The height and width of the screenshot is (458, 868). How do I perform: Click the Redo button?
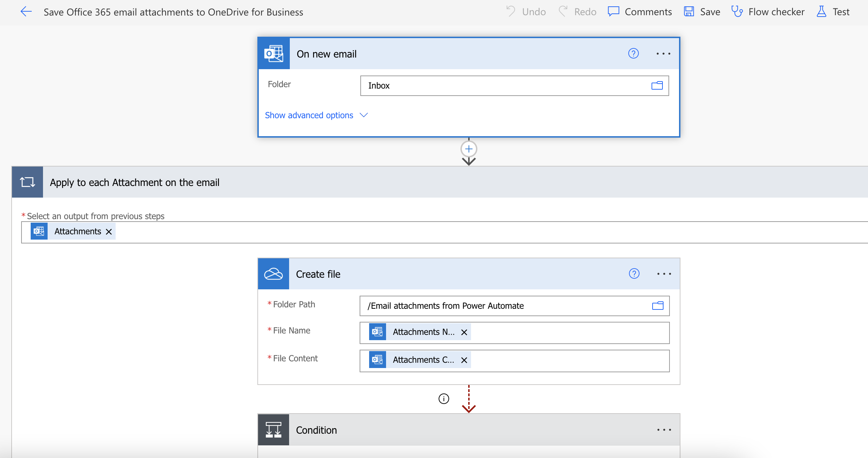[x=577, y=12]
